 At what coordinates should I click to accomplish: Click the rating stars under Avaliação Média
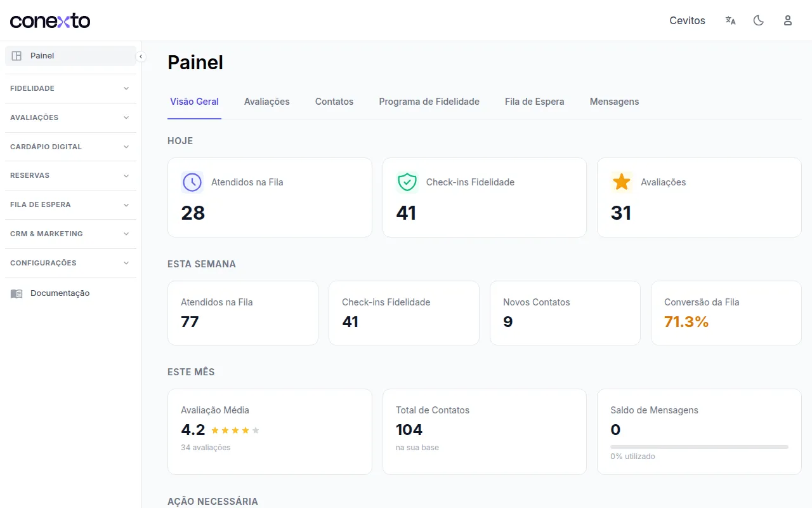coord(235,431)
